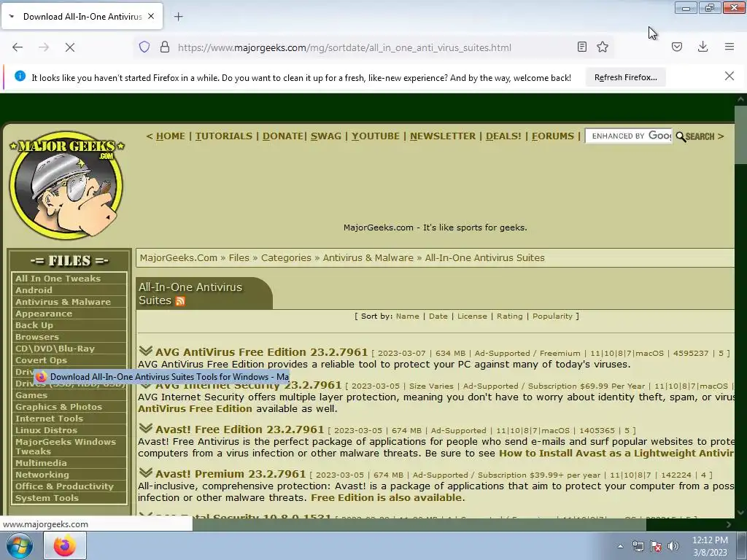The width and height of the screenshot is (747, 560).
Task: Dismiss the Firefox refresh notification bar
Action: tap(729, 76)
